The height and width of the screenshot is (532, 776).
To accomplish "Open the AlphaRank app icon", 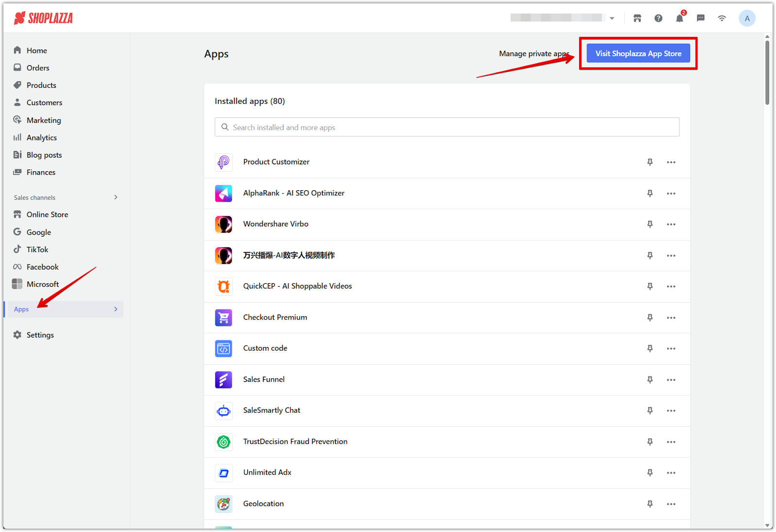I will [x=224, y=193].
